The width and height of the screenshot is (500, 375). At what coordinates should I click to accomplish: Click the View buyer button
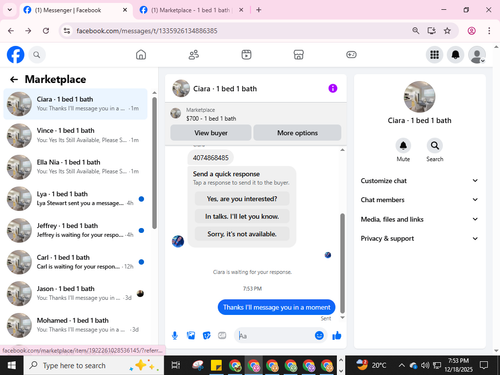click(211, 133)
